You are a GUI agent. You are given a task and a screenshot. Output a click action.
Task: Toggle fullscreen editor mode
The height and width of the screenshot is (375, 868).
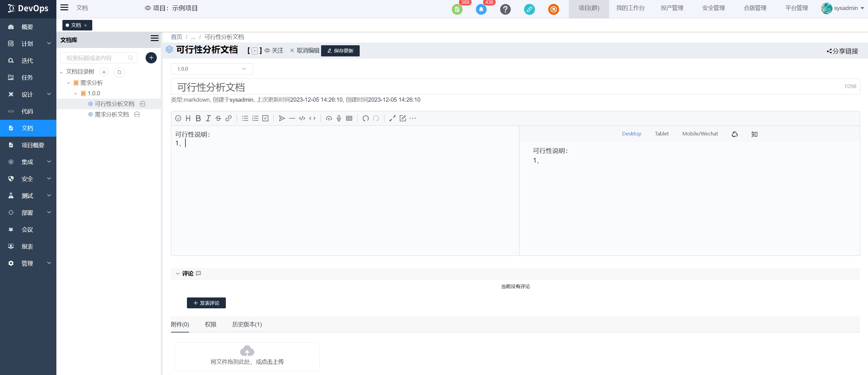point(392,118)
